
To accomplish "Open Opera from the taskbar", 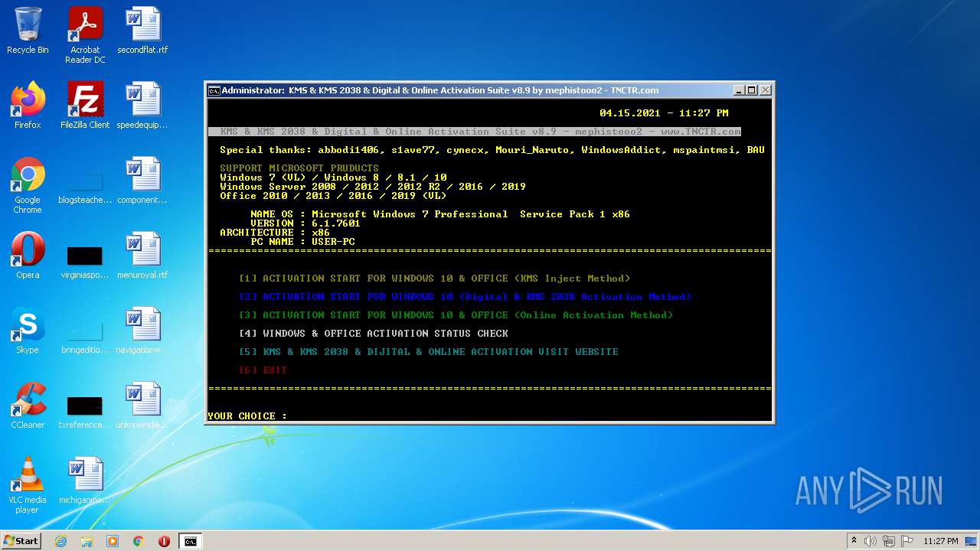I will (164, 541).
